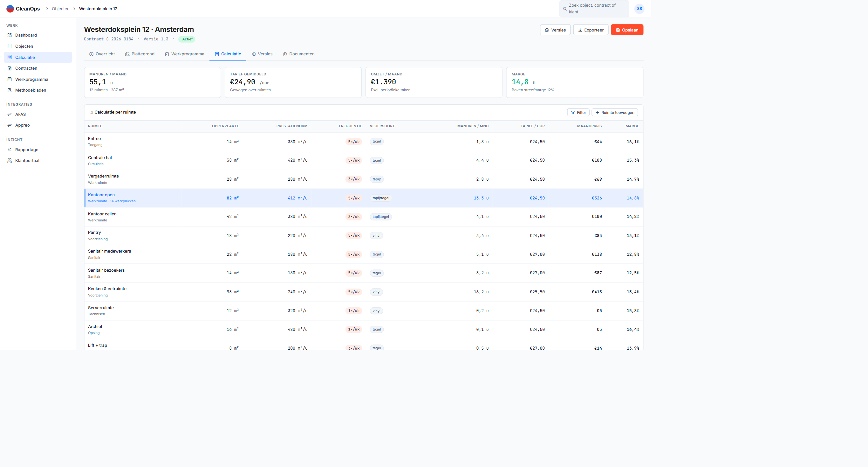Click the Methodebladen icon in sidebar
The width and height of the screenshot is (868, 467).
pos(10,90)
